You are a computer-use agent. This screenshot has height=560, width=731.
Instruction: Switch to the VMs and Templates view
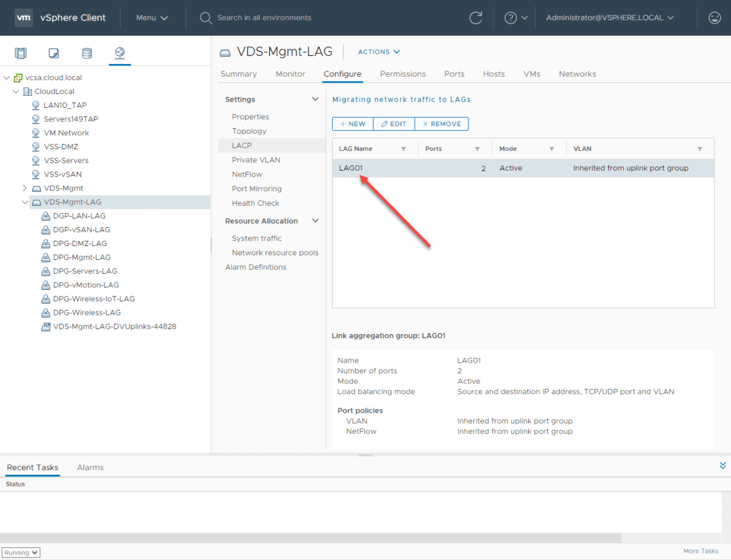54,54
